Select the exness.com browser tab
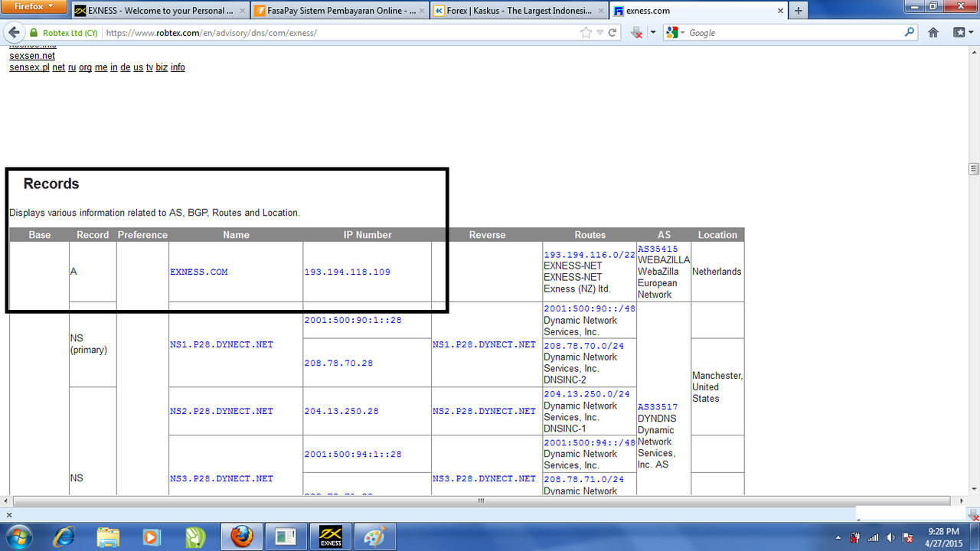Image resolution: width=980 pixels, height=551 pixels. point(698,11)
